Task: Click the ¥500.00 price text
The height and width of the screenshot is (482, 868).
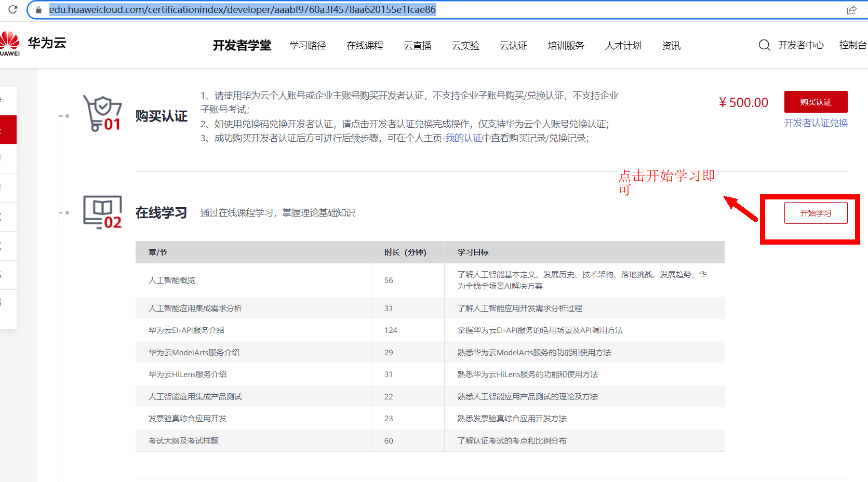Action: [743, 103]
